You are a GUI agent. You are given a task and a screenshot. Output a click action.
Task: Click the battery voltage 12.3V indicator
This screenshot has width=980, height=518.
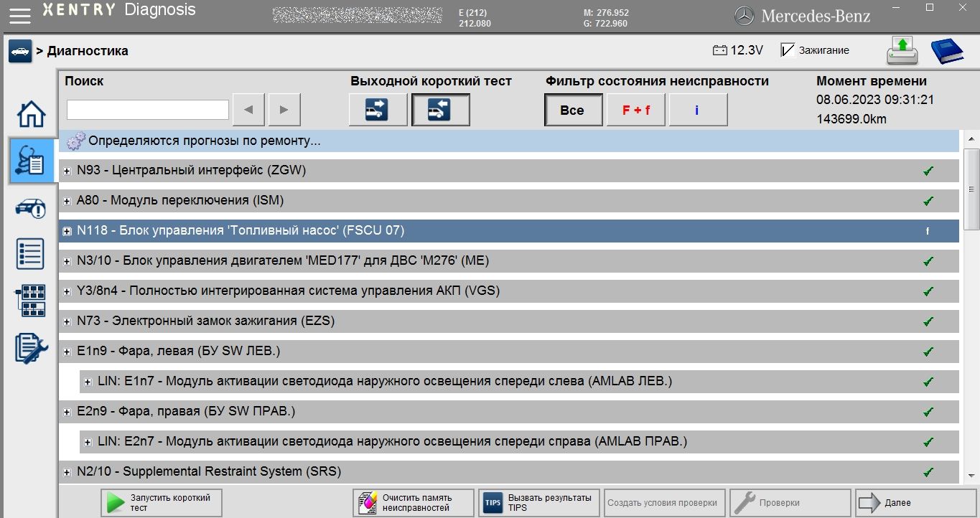[737, 50]
